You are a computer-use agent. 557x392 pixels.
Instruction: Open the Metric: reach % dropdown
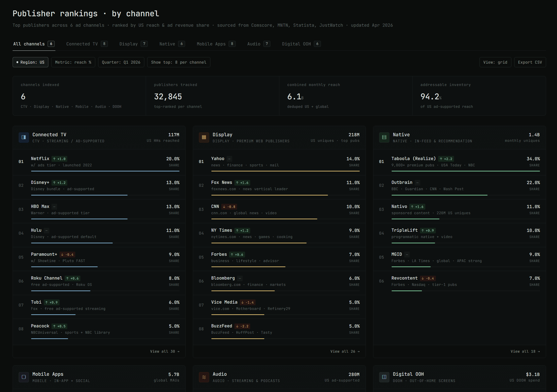73,62
